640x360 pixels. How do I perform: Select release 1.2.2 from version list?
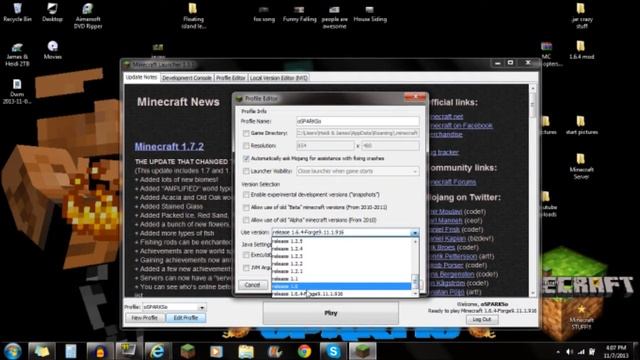[x=342, y=264]
